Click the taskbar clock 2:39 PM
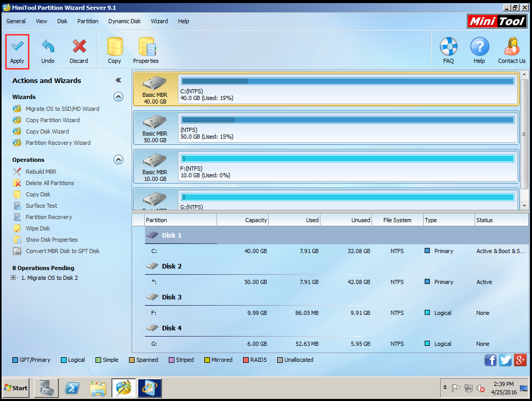Screen dimensions: 532x401 point(504,384)
